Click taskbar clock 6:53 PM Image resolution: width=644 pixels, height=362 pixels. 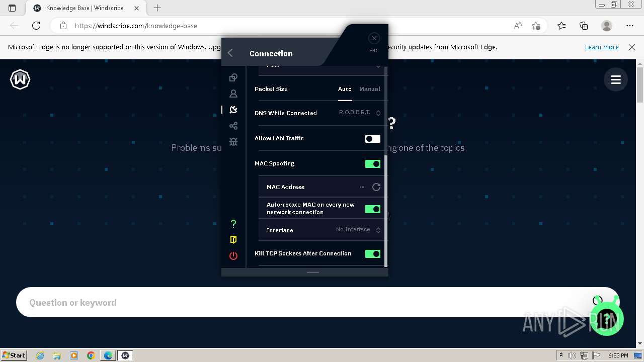[618, 355]
